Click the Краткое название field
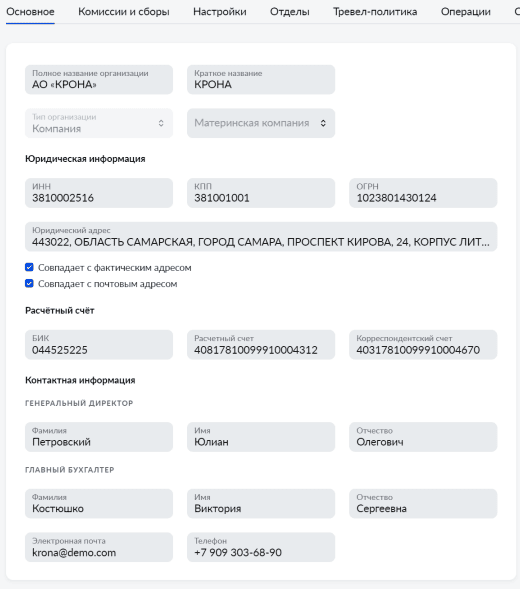 (x=261, y=79)
